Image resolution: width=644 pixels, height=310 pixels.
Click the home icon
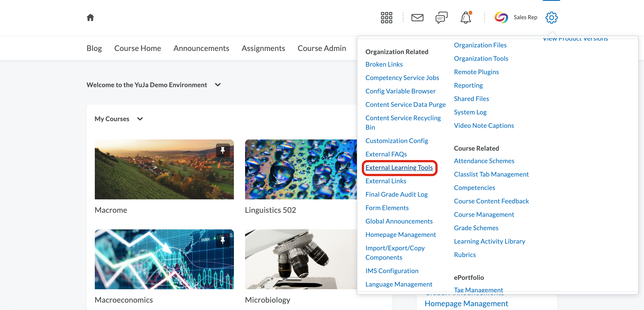point(90,17)
